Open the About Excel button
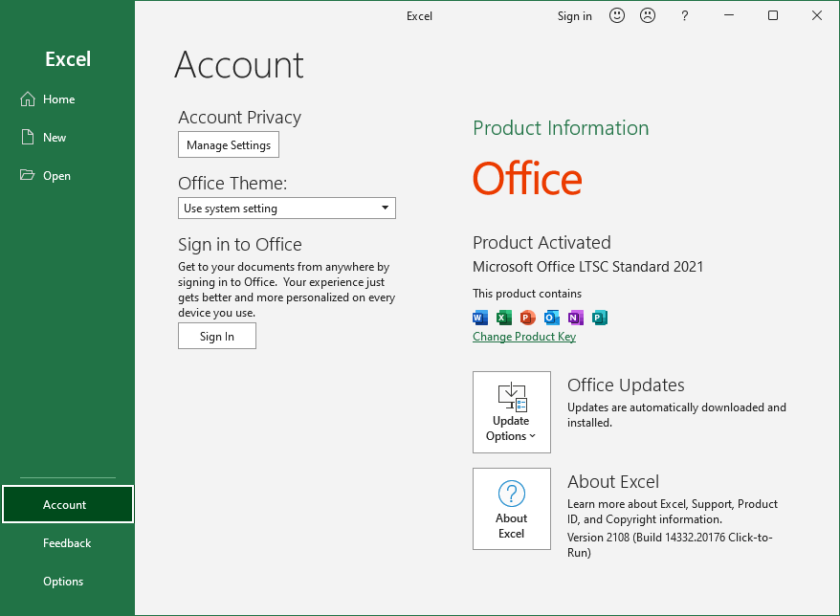 (x=512, y=509)
